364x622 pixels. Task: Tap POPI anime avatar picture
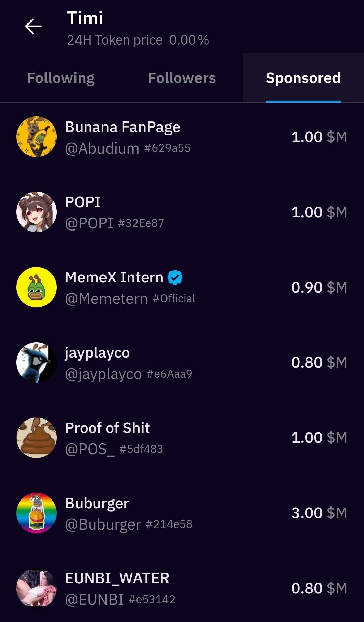pyautogui.click(x=36, y=212)
